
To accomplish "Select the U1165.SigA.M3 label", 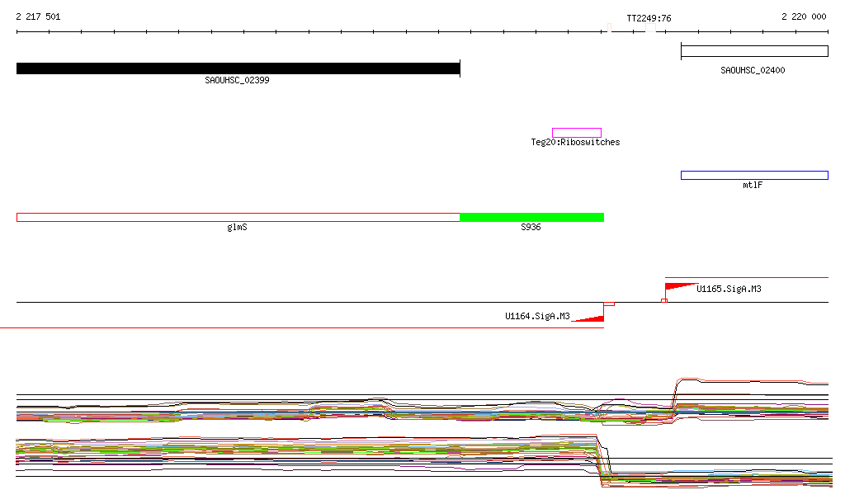I will [729, 290].
